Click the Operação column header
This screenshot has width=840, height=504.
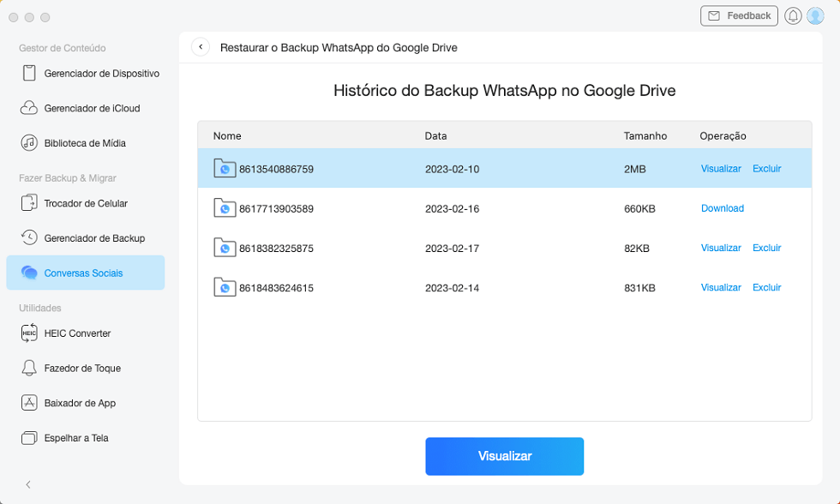723,136
